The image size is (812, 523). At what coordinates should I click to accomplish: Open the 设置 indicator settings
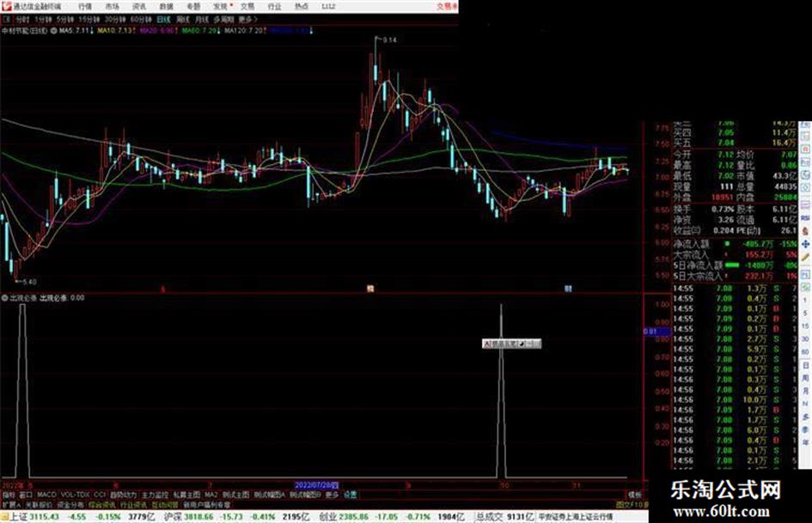click(350, 495)
